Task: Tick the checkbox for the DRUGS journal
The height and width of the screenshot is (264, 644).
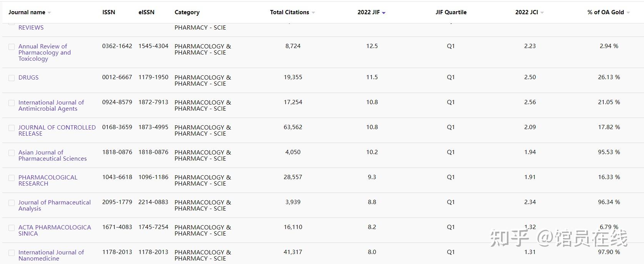Action: [12, 78]
